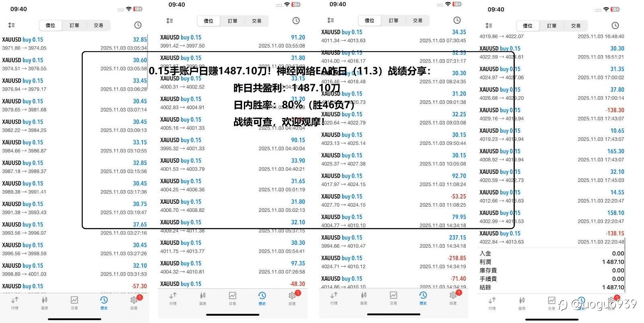Tap the clock date-range icon in rightmost screenshot
Screen dimensions: 644x323
click(615, 25)
